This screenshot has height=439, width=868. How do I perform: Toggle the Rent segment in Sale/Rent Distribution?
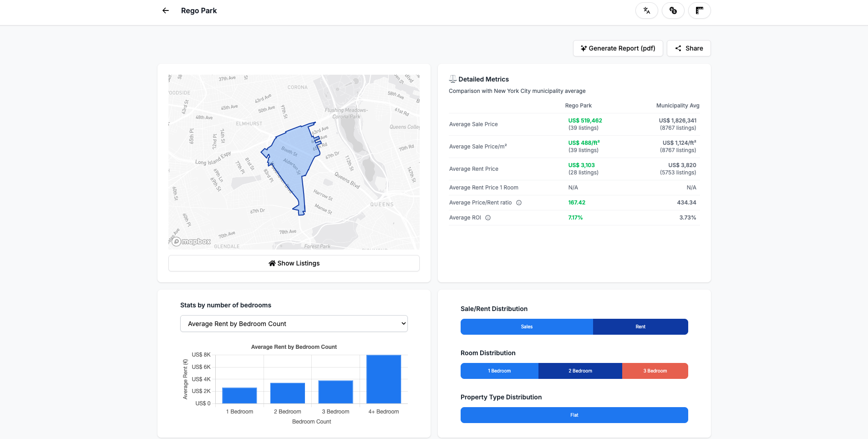(640, 327)
